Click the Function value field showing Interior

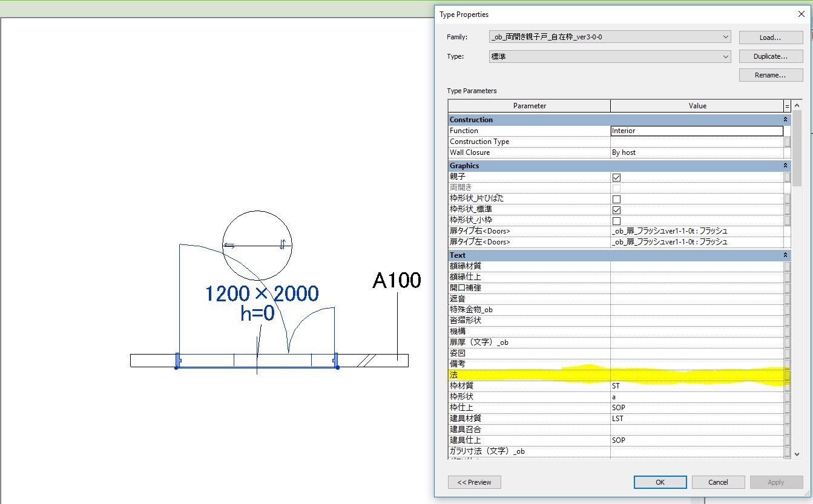point(697,131)
